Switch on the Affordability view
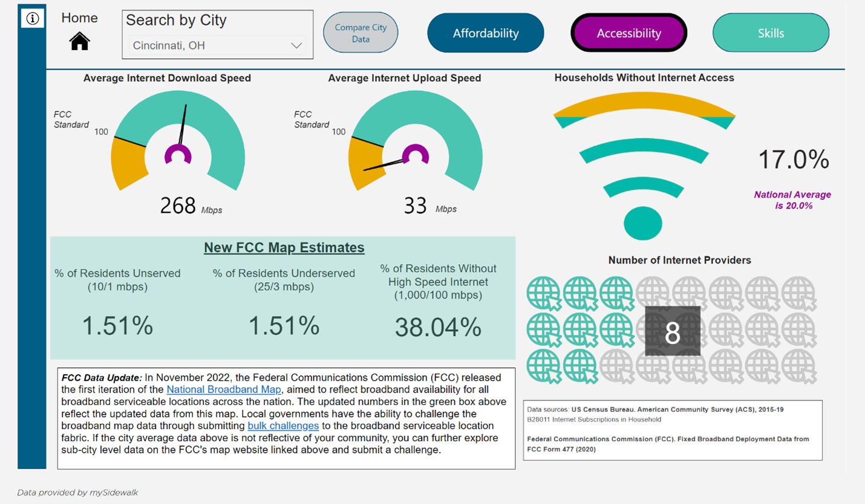Image resolution: width=865 pixels, height=504 pixels. tap(485, 33)
